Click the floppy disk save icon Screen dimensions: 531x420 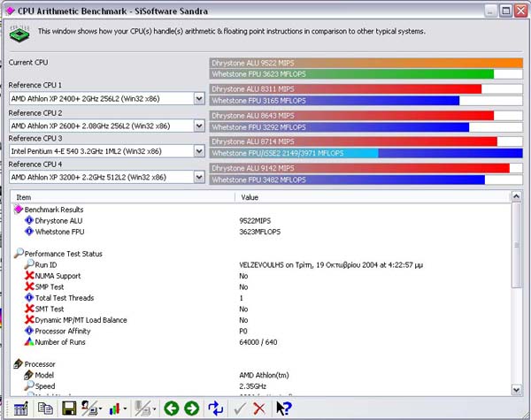click(69, 409)
